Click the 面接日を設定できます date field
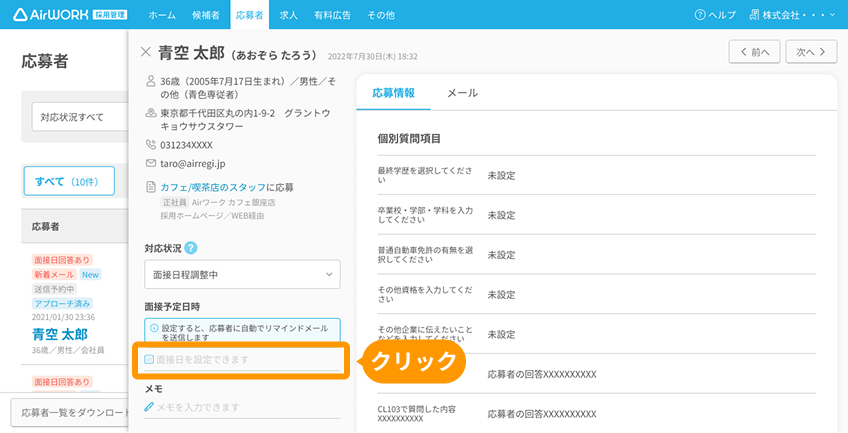Image resolution: width=848 pixels, height=433 pixels. pos(242,360)
